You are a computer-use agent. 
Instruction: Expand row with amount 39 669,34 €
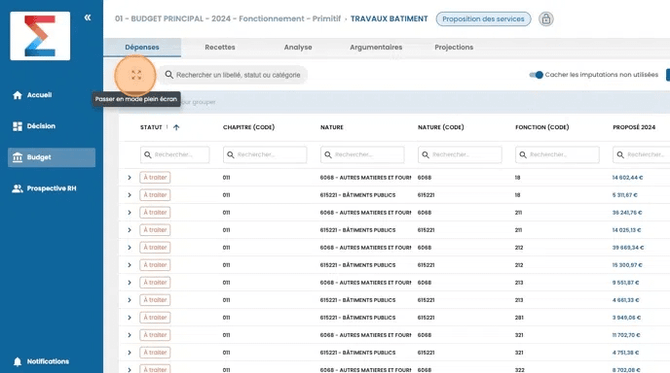(x=129, y=247)
